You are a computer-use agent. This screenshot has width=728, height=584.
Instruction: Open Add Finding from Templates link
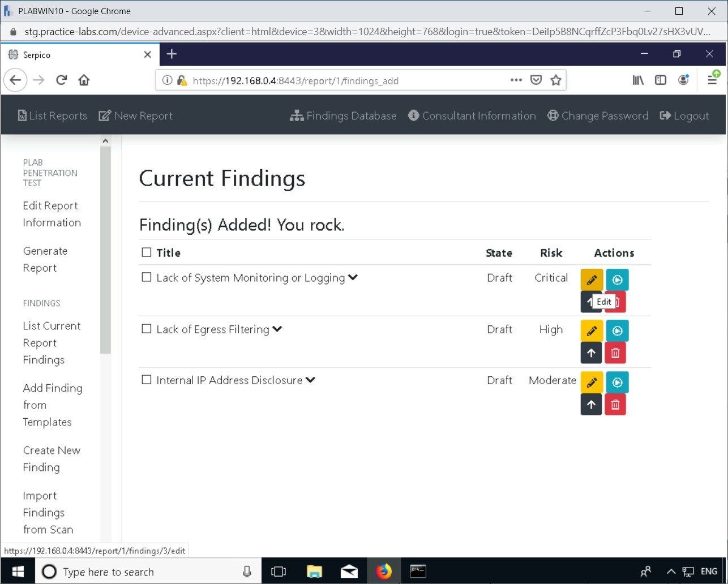[x=52, y=405]
